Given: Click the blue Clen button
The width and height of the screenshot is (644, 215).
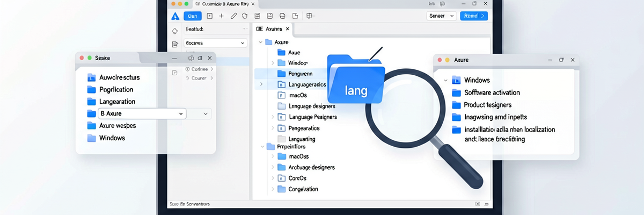Looking at the screenshot, I should click(192, 16).
